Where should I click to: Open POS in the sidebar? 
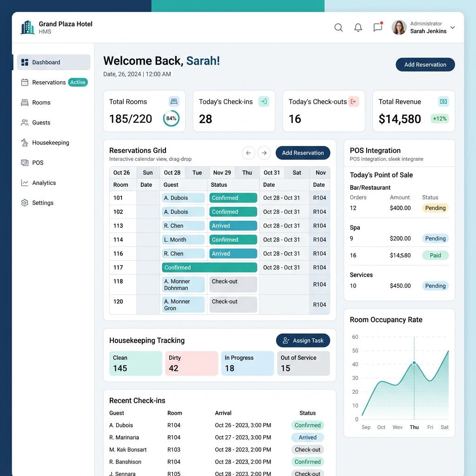click(32, 162)
